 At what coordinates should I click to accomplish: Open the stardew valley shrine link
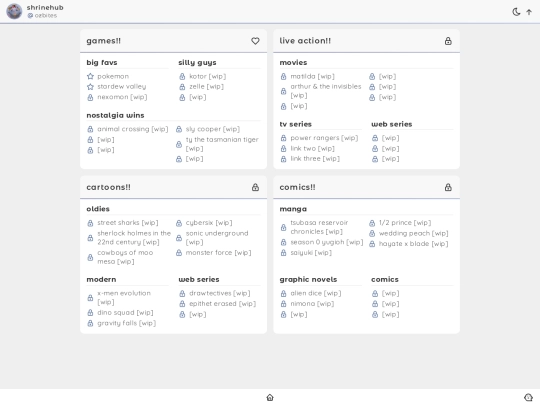[x=122, y=87]
